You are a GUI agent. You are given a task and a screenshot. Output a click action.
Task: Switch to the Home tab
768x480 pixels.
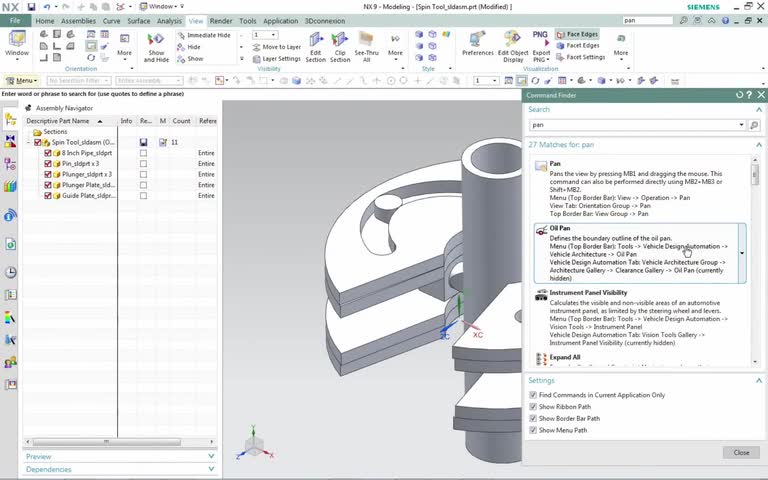tap(45, 21)
